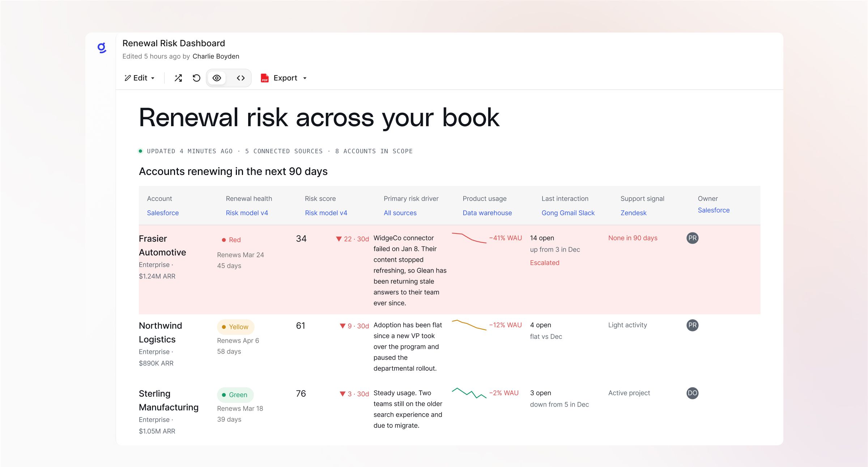The width and height of the screenshot is (868, 467).
Task: Click the Frasier Automotive usage sparkline chart
Action: coord(469,238)
